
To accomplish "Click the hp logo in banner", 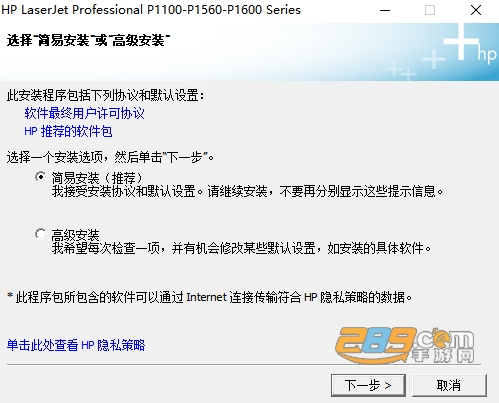I will (x=487, y=55).
